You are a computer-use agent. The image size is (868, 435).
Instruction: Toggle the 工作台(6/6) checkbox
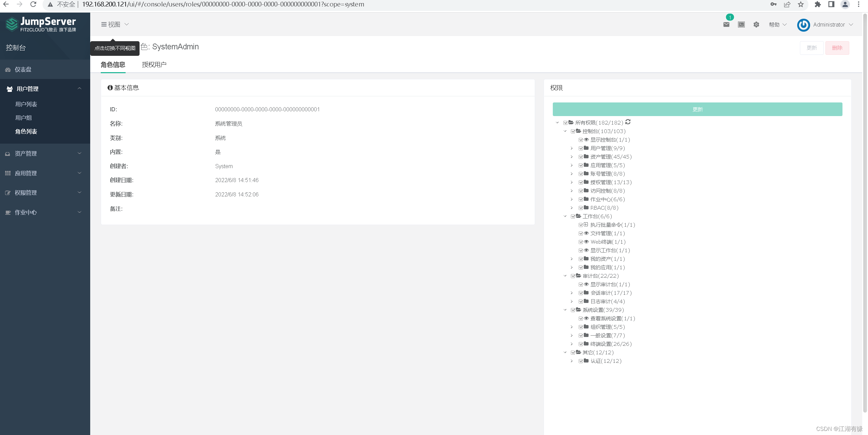[x=573, y=216]
